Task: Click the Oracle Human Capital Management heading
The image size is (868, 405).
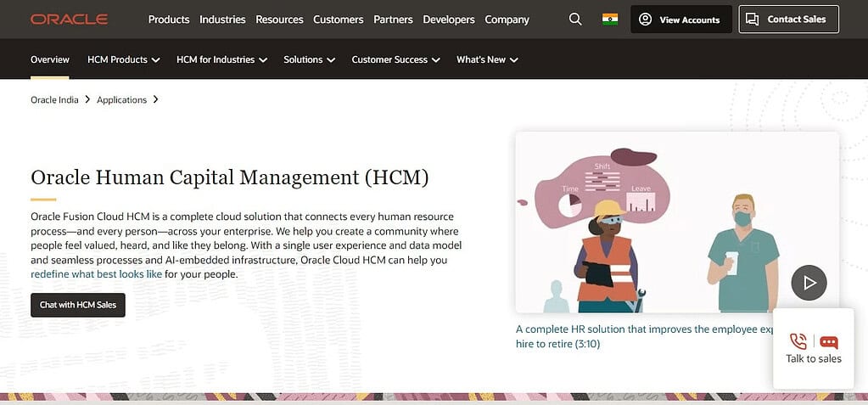Action: (x=230, y=177)
